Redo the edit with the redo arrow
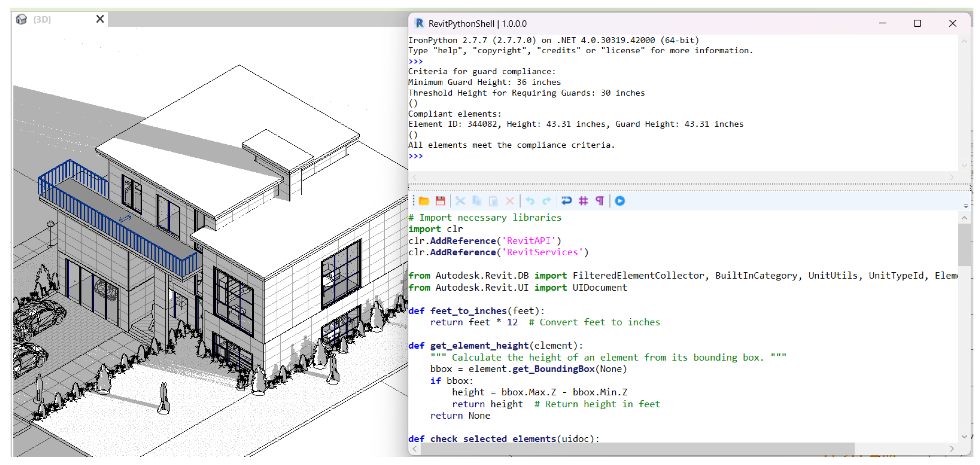This screenshot has width=980, height=465. click(x=547, y=201)
